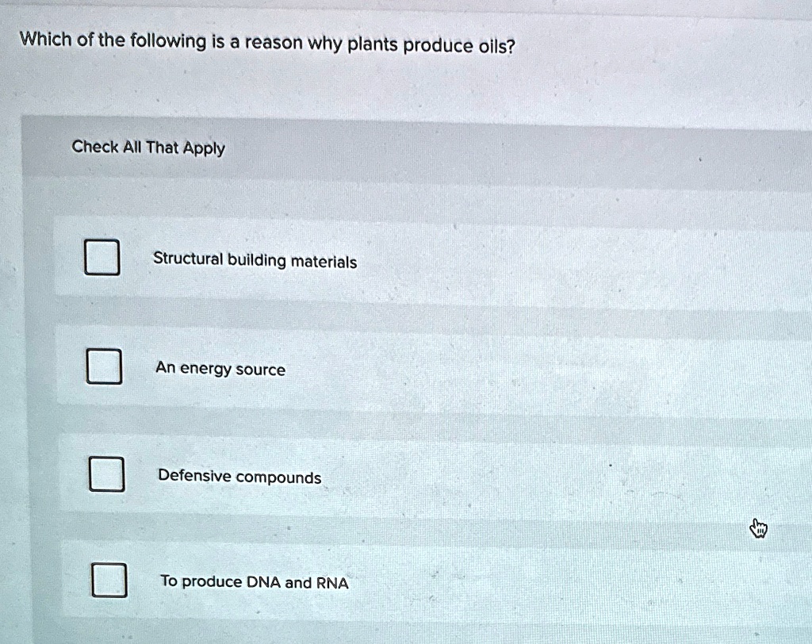Pick the "Defensive compounds" answer text
This screenshot has width=812, height=644.
coord(239,476)
